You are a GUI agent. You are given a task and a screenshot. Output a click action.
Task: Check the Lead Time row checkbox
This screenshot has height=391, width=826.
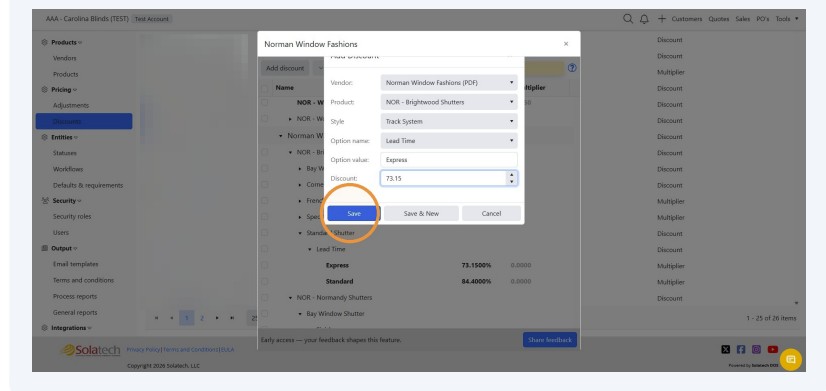pos(264,249)
